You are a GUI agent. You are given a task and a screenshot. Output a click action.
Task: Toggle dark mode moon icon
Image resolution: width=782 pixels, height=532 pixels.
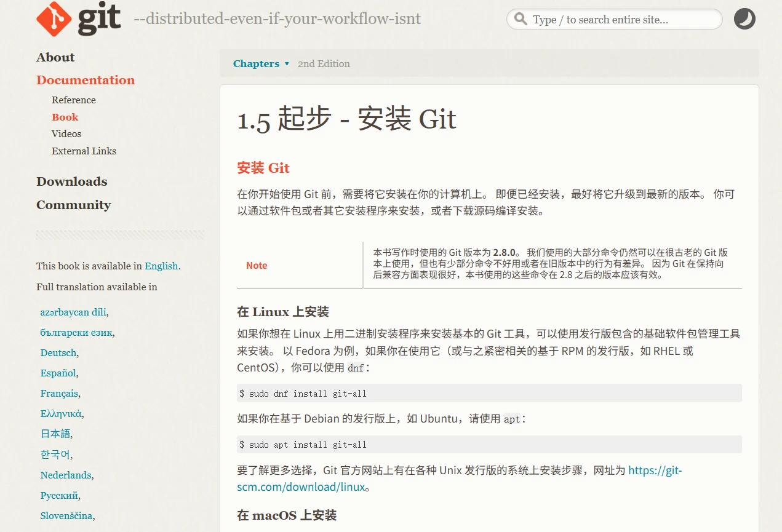tap(744, 19)
